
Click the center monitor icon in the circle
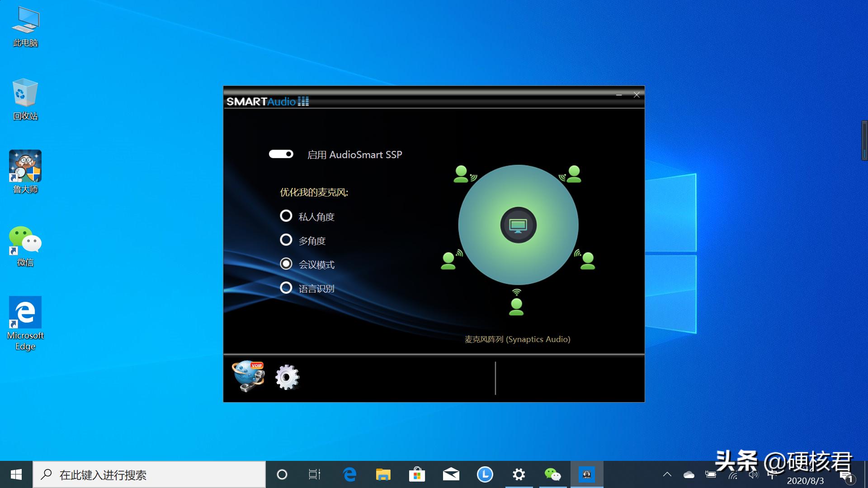pos(518,225)
